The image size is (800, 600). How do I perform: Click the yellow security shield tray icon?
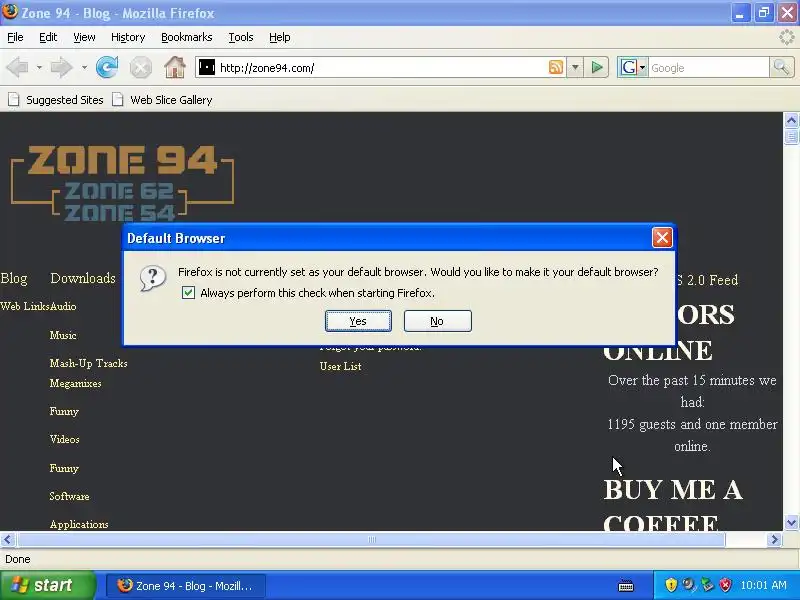coord(670,585)
